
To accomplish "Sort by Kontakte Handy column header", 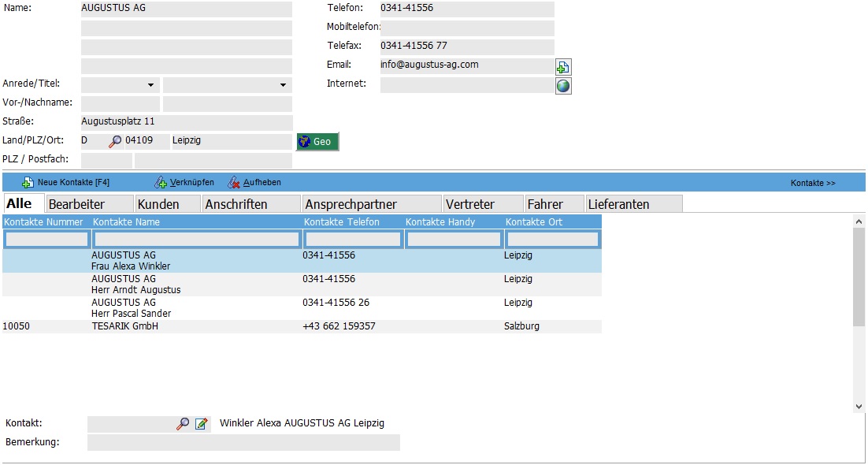I will coord(454,221).
